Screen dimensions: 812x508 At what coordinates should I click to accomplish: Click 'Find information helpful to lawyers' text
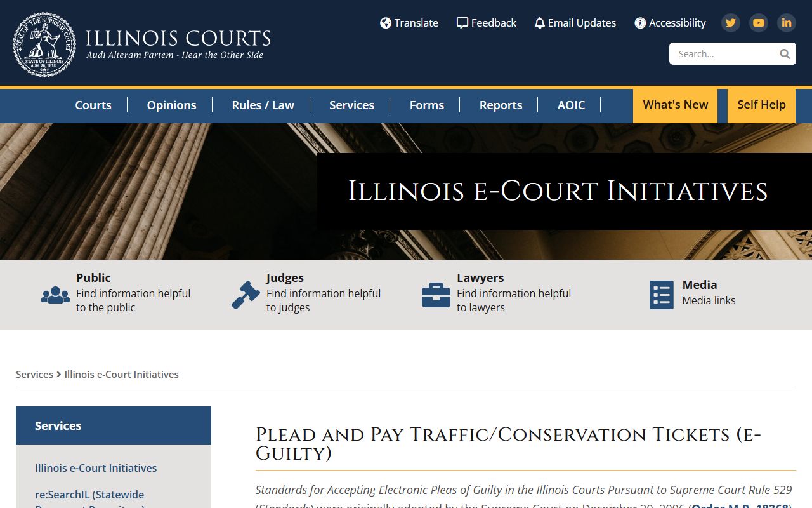514,300
